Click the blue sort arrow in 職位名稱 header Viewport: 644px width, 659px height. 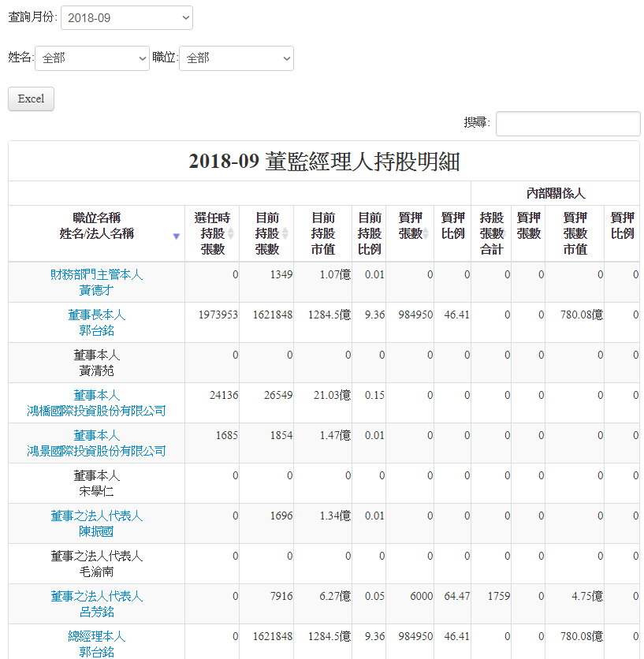click(177, 236)
